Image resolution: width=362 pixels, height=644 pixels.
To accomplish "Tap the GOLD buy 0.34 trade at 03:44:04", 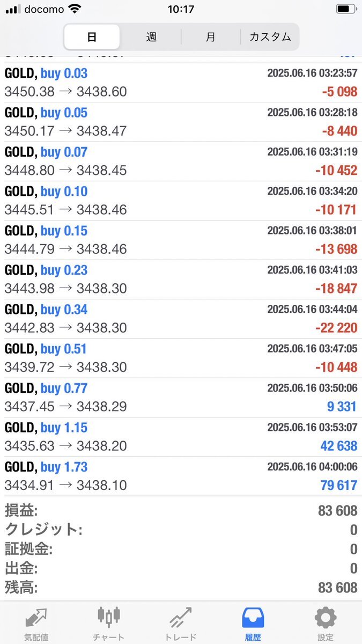I will click(x=181, y=319).
